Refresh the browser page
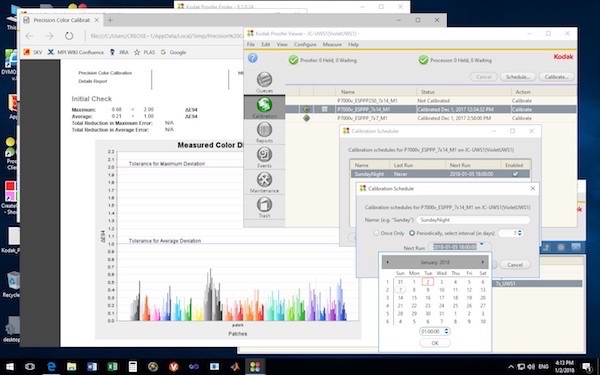 pos(69,36)
